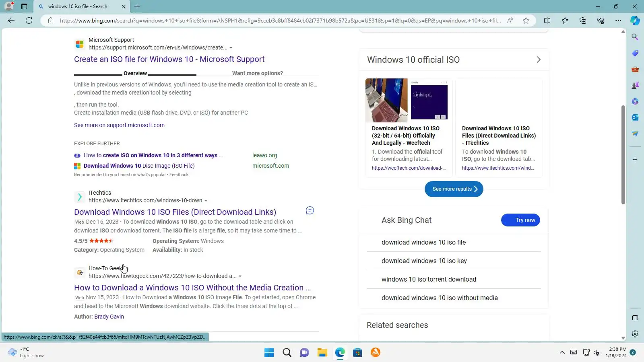This screenshot has width=644, height=362.
Task: Open ITechtics Direct Download Links card title
Action: pyautogui.click(x=499, y=136)
